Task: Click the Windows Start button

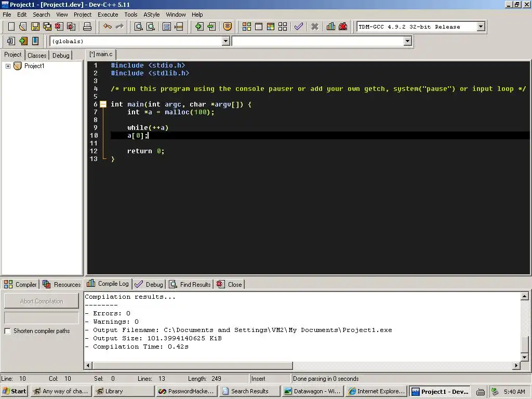Action: coord(14,391)
